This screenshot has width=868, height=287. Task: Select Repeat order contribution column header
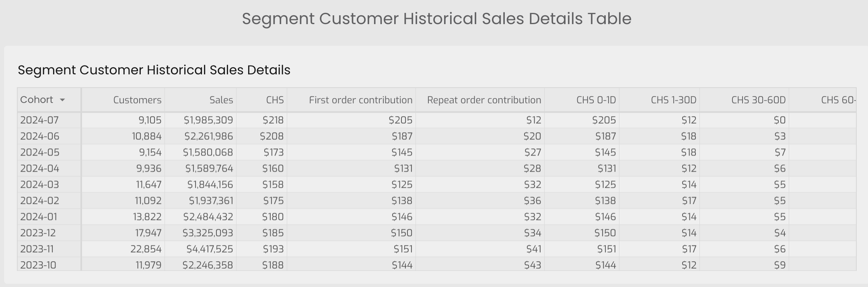(x=484, y=100)
